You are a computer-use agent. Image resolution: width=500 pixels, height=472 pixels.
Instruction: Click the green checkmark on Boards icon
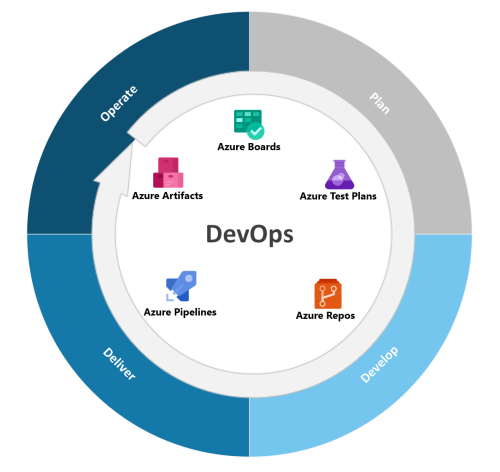[256, 131]
